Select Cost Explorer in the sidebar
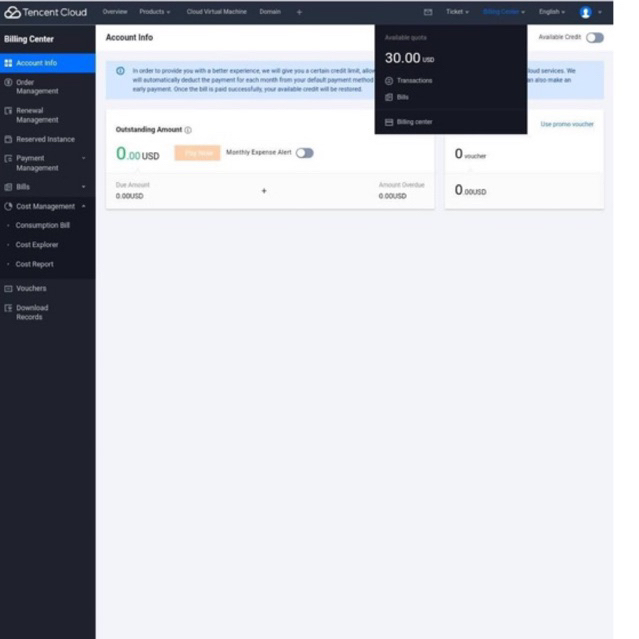The width and height of the screenshot is (639, 639). point(37,245)
